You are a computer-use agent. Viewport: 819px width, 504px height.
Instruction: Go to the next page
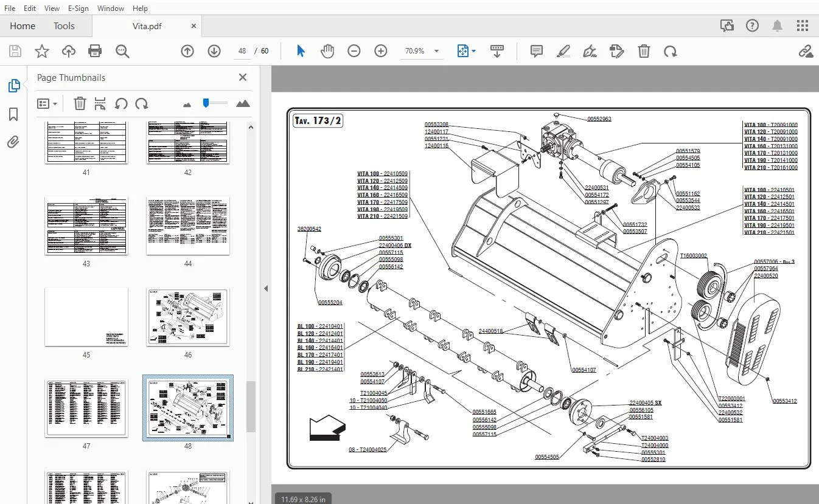point(214,51)
